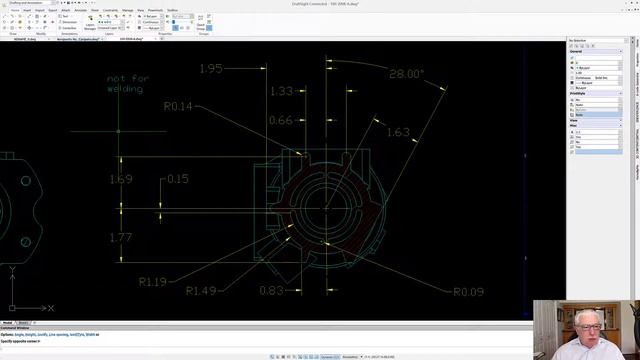Open the current layer dropdown in Layers group

point(111,22)
